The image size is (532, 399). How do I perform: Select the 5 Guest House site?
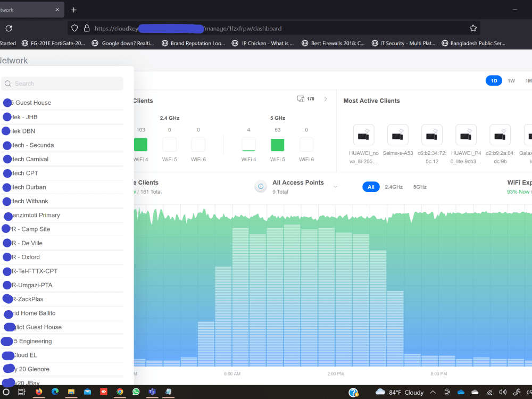pos(62,103)
